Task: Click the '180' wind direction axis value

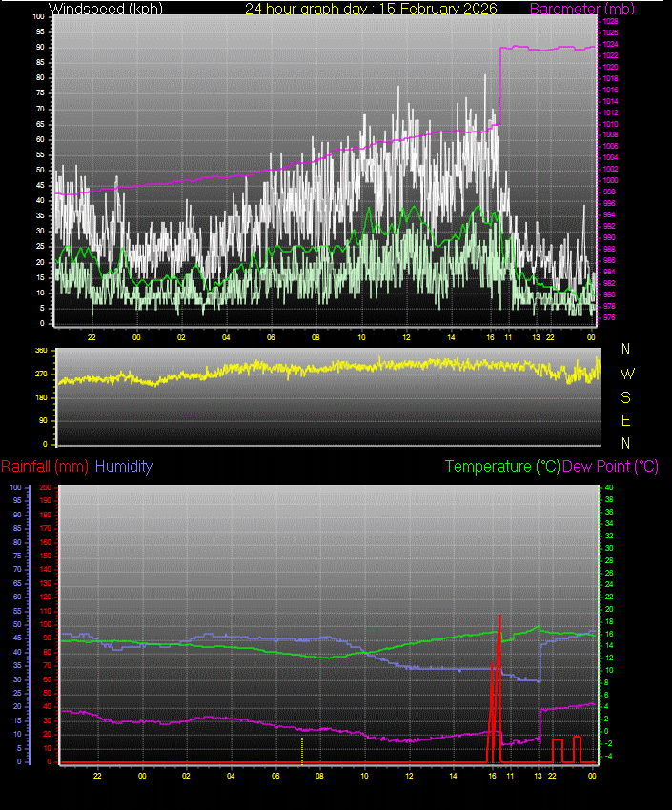Action: click(41, 397)
